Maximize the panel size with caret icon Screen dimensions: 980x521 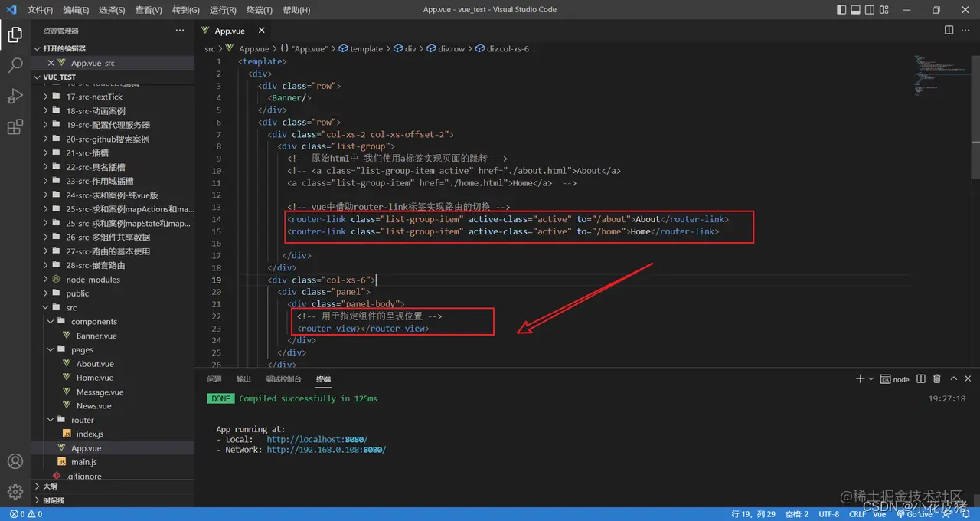click(954, 378)
